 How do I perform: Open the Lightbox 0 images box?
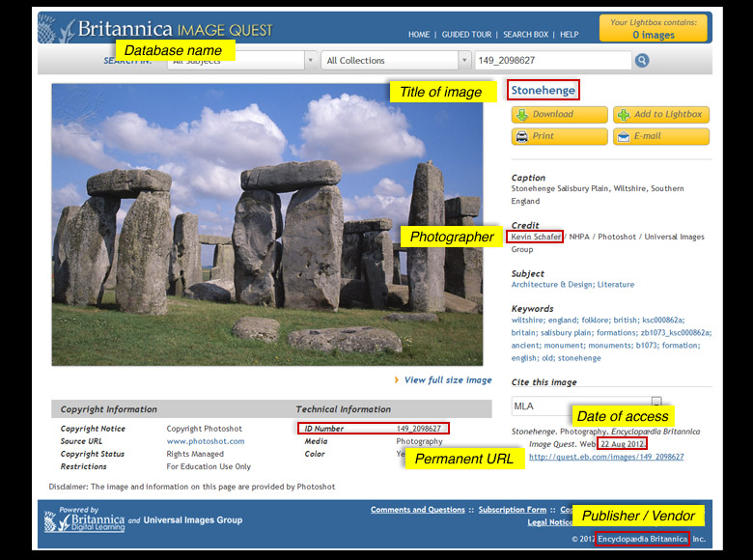pyautogui.click(x=653, y=28)
